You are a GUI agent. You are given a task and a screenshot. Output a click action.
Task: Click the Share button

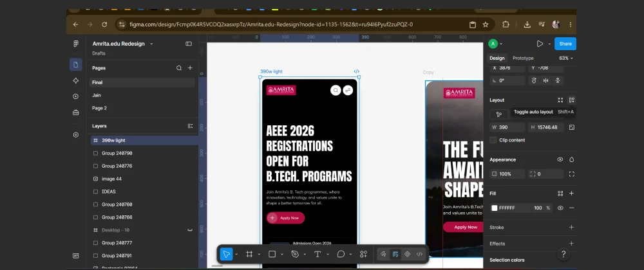[x=565, y=44]
